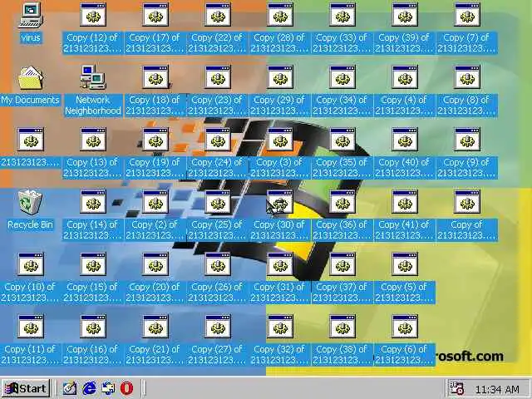The height and width of the screenshot is (399, 532).
Task: Select the Copy (10) of 213123123 icon
Action: pyautogui.click(x=31, y=264)
